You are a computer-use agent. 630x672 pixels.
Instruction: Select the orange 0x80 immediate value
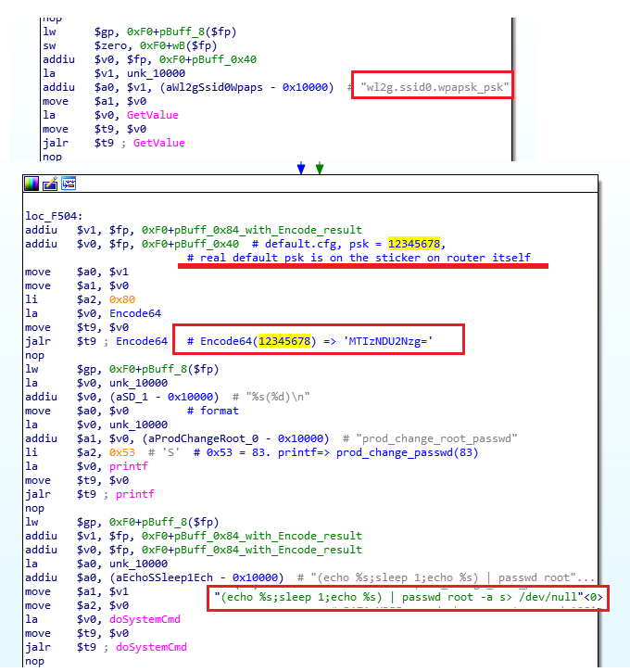point(122,299)
